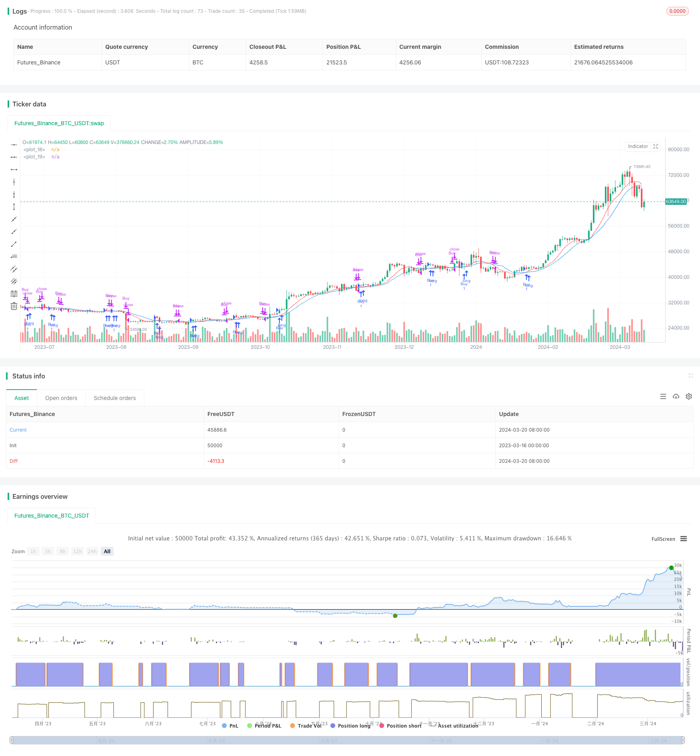Image resolution: width=700 pixels, height=756 pixels.
Task: Select the diagonal straight line drawing tool
Action: [x=14, y=219]
